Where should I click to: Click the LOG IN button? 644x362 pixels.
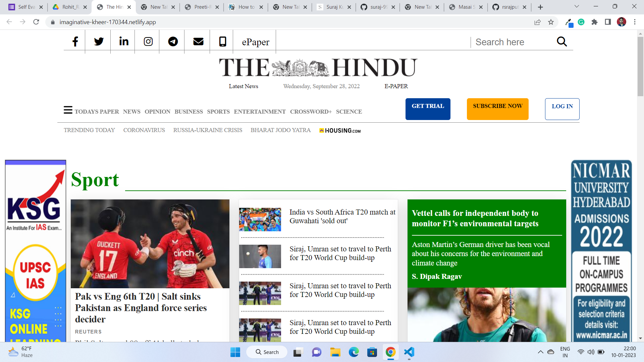562,109
